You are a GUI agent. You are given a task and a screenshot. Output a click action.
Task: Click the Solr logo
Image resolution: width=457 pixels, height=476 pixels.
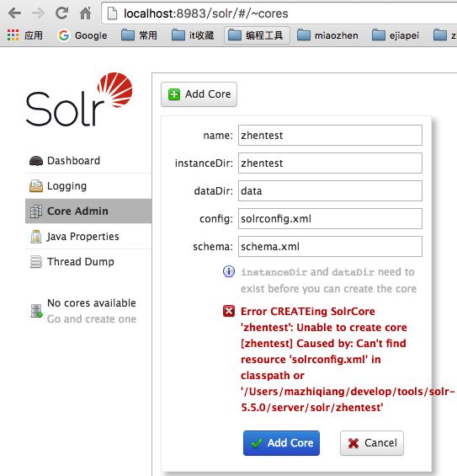pyautogui.click(x=79, y=99)
